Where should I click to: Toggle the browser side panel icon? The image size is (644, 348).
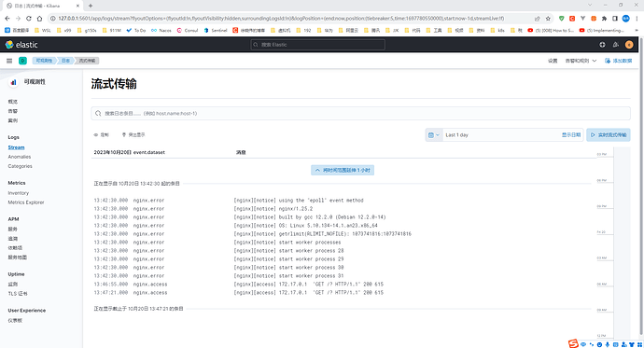(x=615, y=19)
